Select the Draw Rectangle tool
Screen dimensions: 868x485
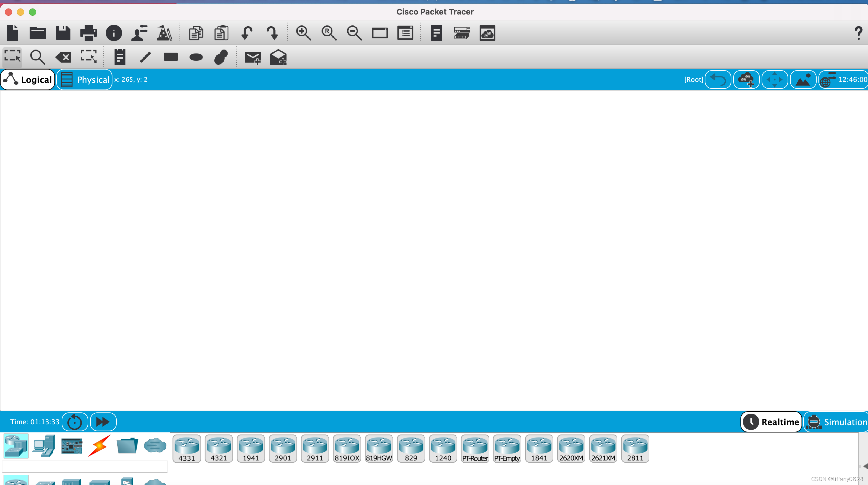pyautogui.click(x=171, y=57)
